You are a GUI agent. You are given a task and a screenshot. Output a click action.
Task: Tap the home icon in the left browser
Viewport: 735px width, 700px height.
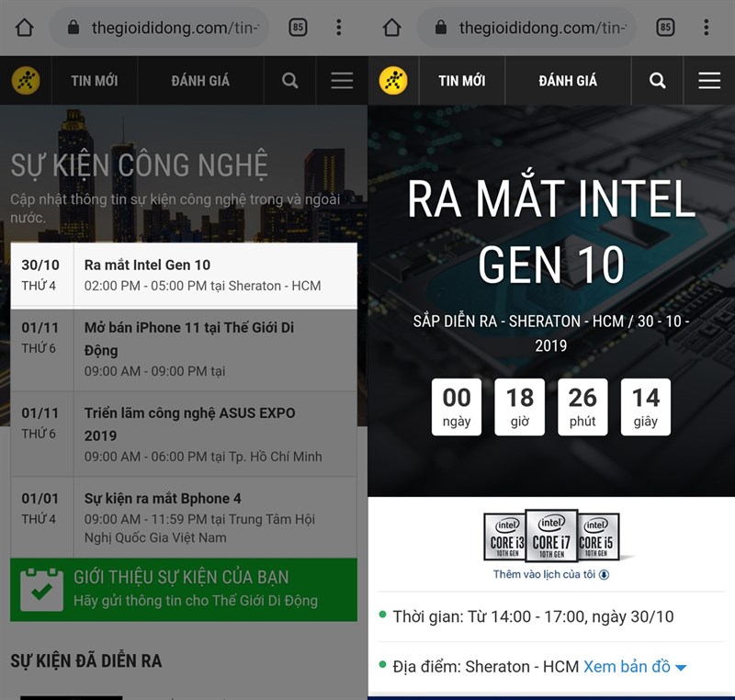pyautogui.click(x=25, y=28)
